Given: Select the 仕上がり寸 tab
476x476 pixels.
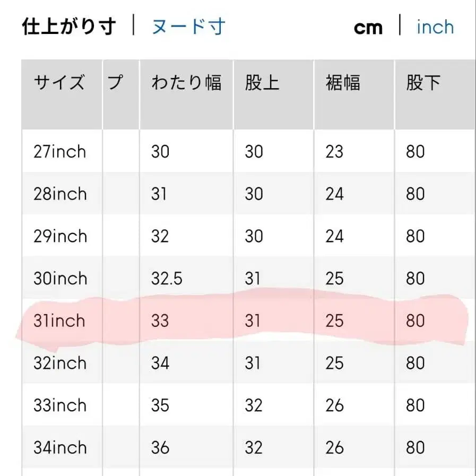Looking at the screenshot, I should click(69, 25).
